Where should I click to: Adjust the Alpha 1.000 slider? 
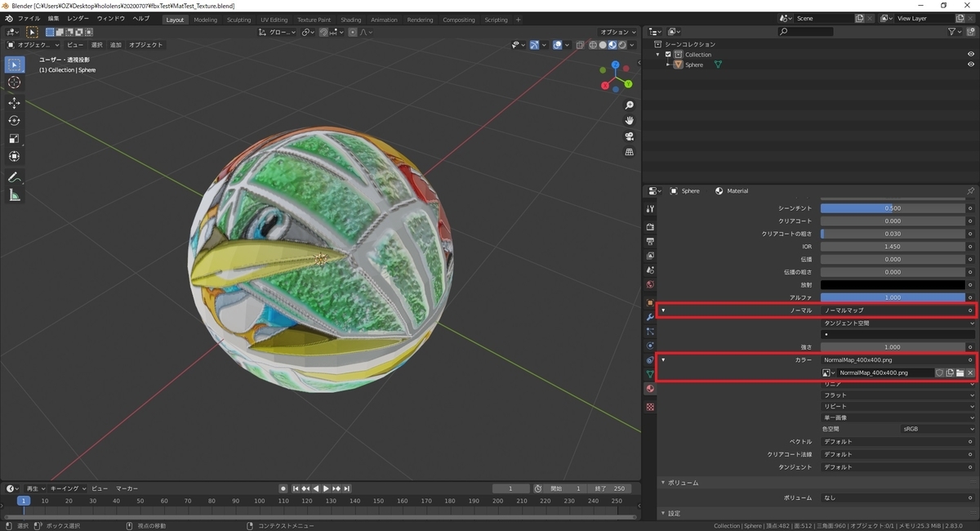coord(893,297)
